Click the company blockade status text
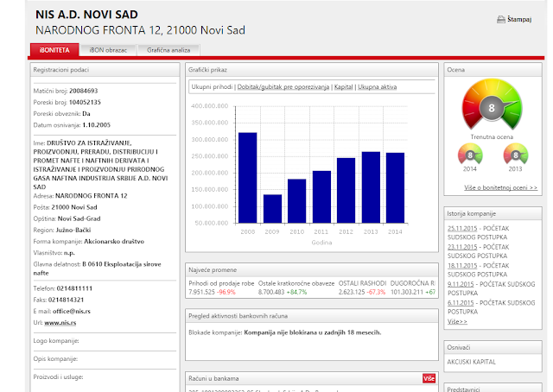 coord(313,332)
